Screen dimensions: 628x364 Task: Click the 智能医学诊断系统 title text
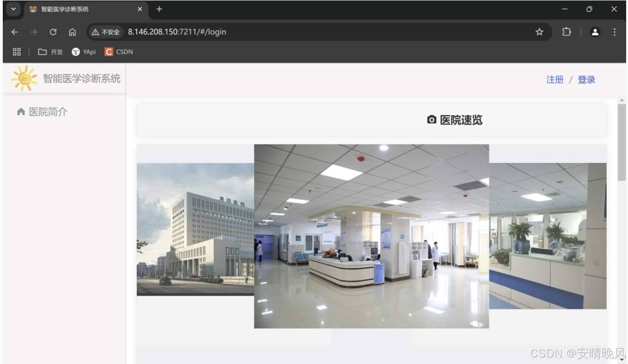pos(82,78)
